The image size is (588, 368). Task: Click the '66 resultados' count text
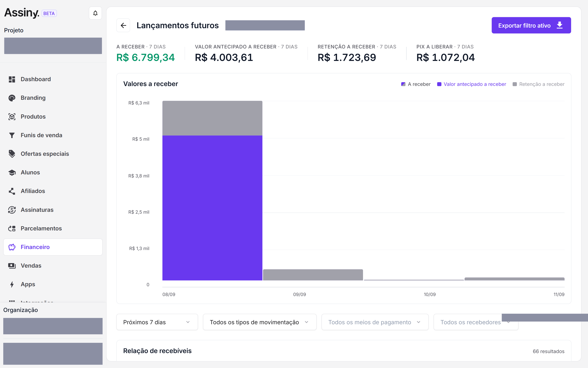(x=549, y=351)
